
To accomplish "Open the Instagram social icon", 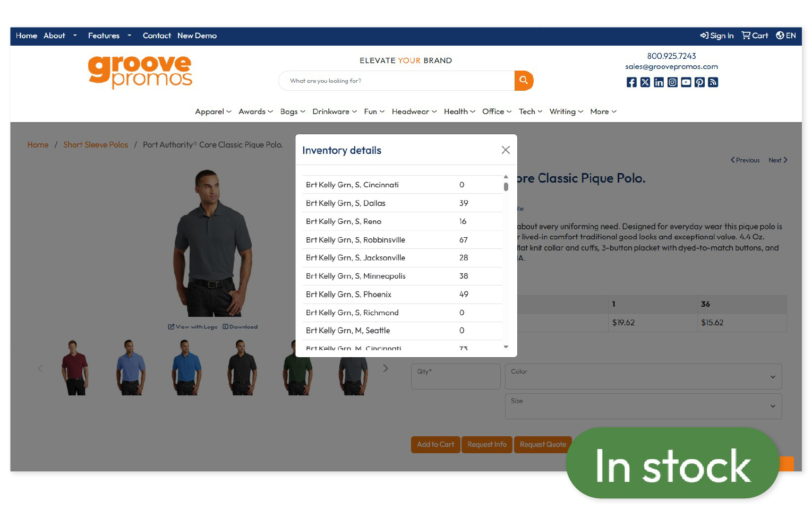I will point(672,82).
